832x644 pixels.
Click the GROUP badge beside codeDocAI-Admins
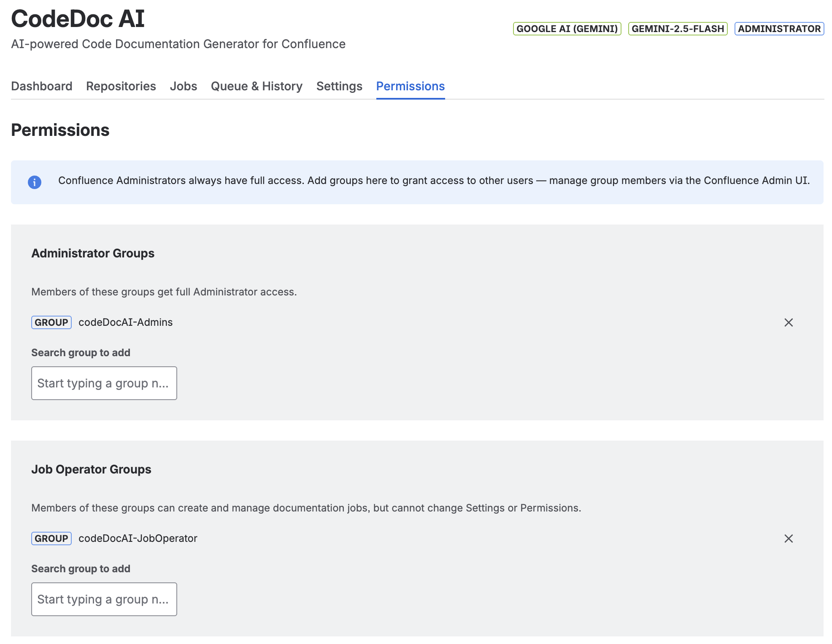point(51,322)
